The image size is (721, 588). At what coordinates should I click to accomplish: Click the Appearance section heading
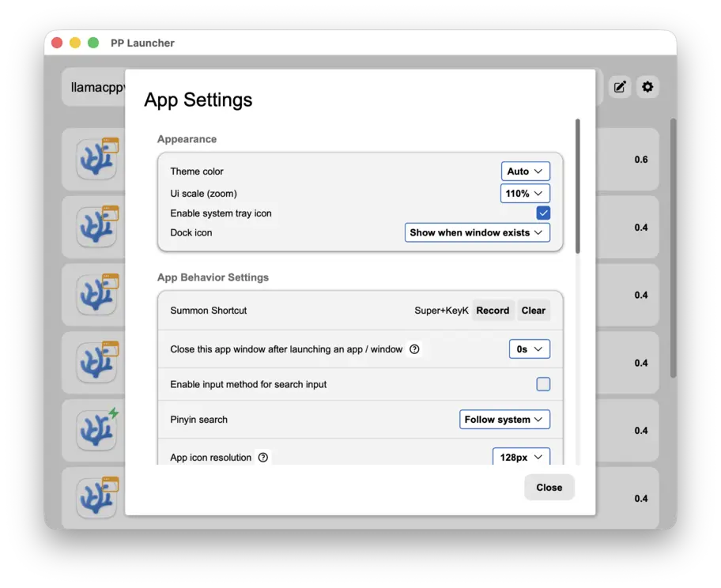coord(187,139)
